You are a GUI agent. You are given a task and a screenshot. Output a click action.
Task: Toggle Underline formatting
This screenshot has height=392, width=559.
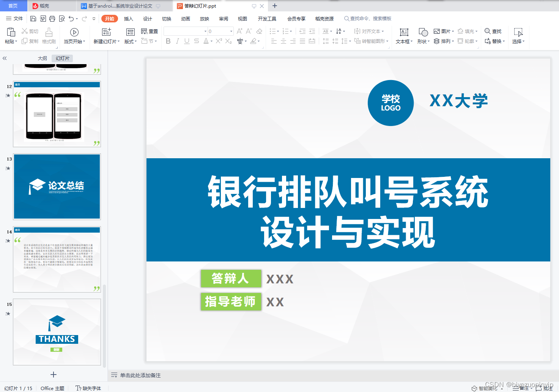click(x=187, y=41)
